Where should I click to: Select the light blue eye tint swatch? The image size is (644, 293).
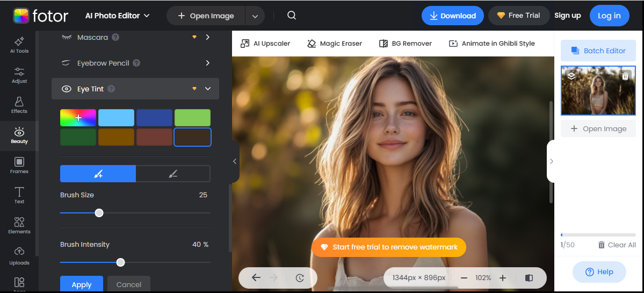[116, 118]
